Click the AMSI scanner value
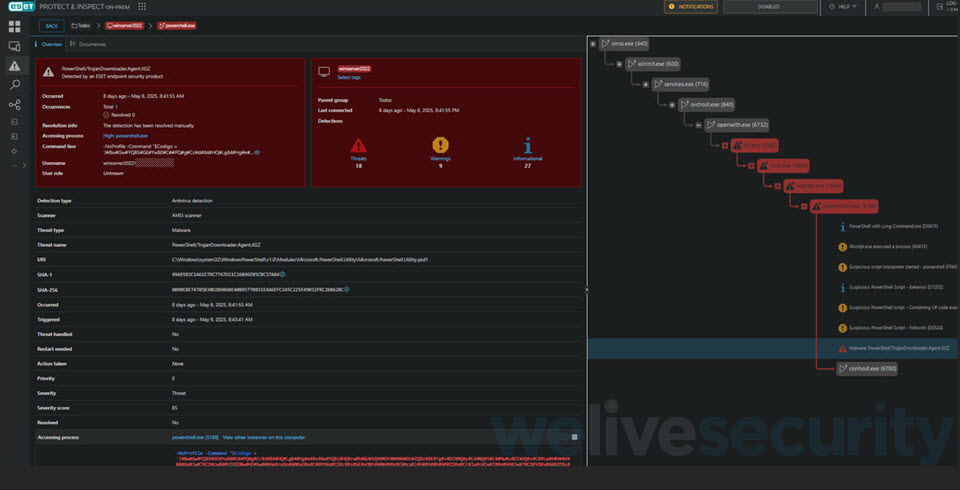The image size is (960, 490). (187, 215)
